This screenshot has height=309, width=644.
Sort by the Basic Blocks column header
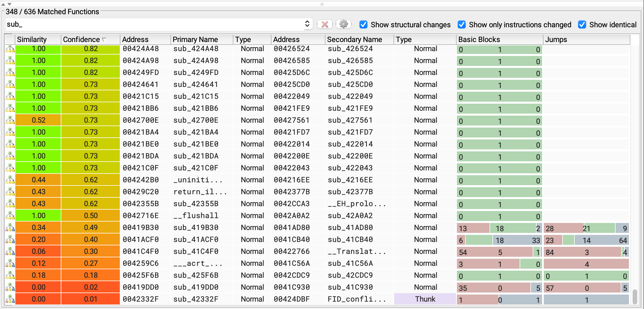coord(500,39)
